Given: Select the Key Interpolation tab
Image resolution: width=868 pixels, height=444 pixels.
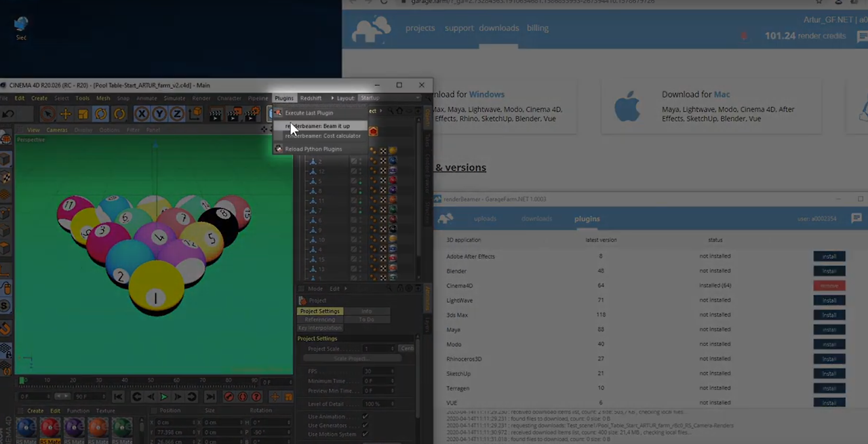Looking at the screenshot, I should coord(320,328).
